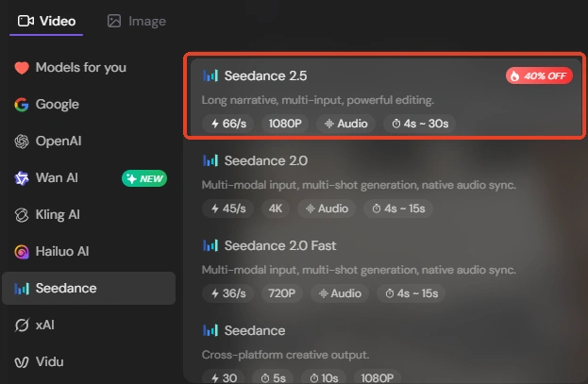
Task: Click the 4s ~ 15s tag on Seedance 2.0
Action: click(398, 209)
